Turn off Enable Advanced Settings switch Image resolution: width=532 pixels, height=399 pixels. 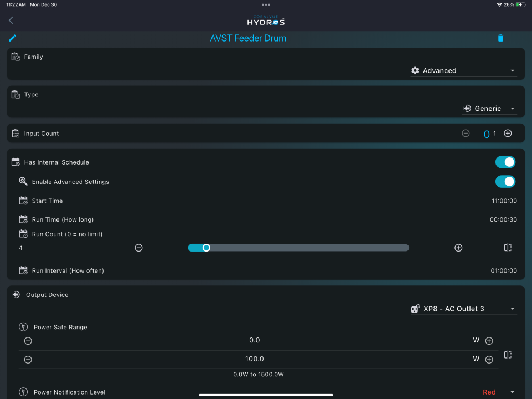pos(505,182)
